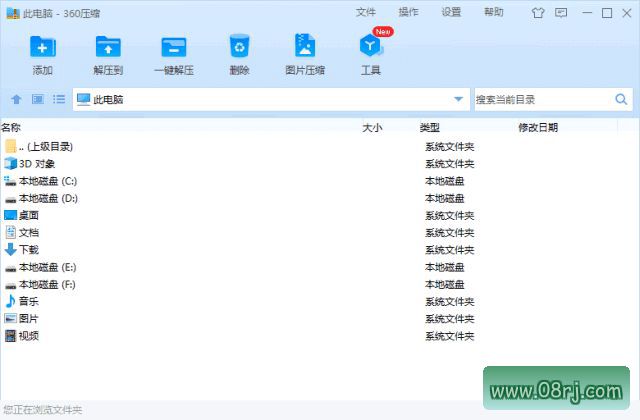Click 系统文件夹 type cell of 视频 row
The image size is (640, 420).
pyautogui.click(x=449, y=336)
